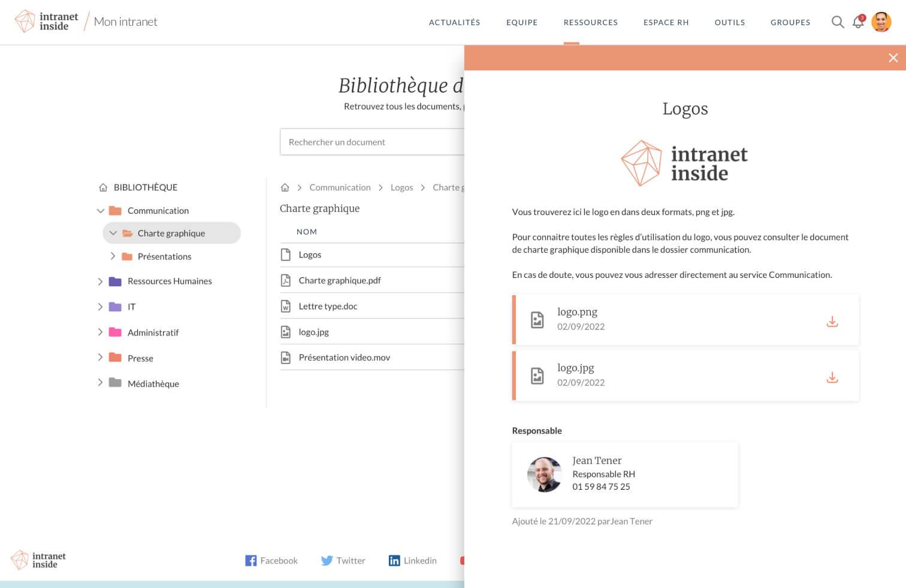
Task: Click the video icon of Présentation video.mov
Action: 286,357
